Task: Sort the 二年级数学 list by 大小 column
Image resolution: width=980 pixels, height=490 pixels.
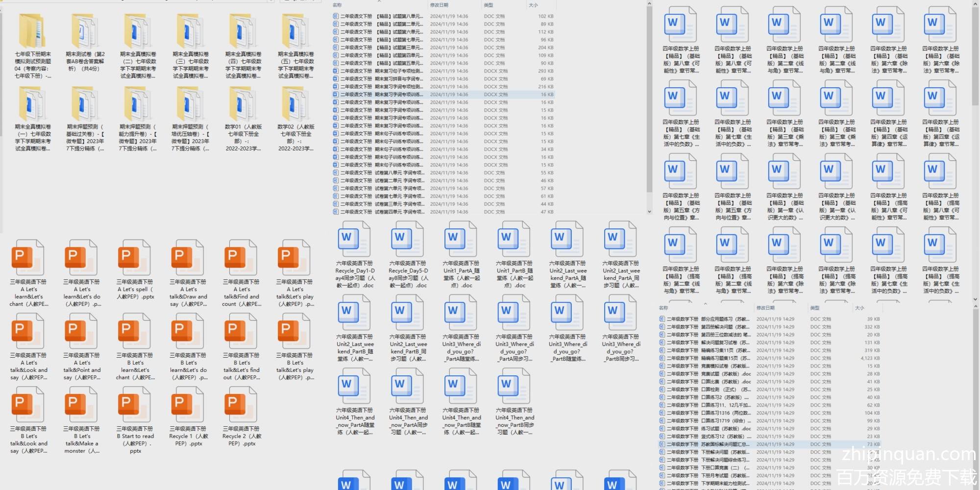Action: pos(859,308)
